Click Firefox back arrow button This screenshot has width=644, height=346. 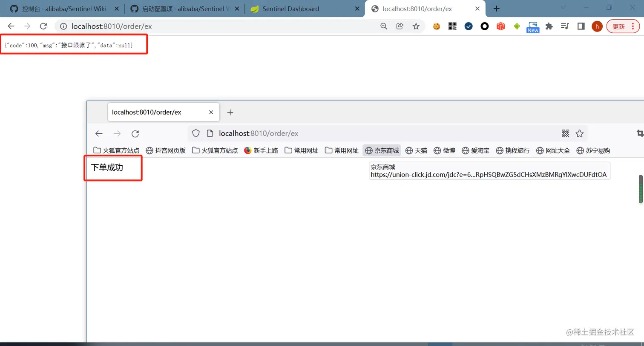[99, 133]
